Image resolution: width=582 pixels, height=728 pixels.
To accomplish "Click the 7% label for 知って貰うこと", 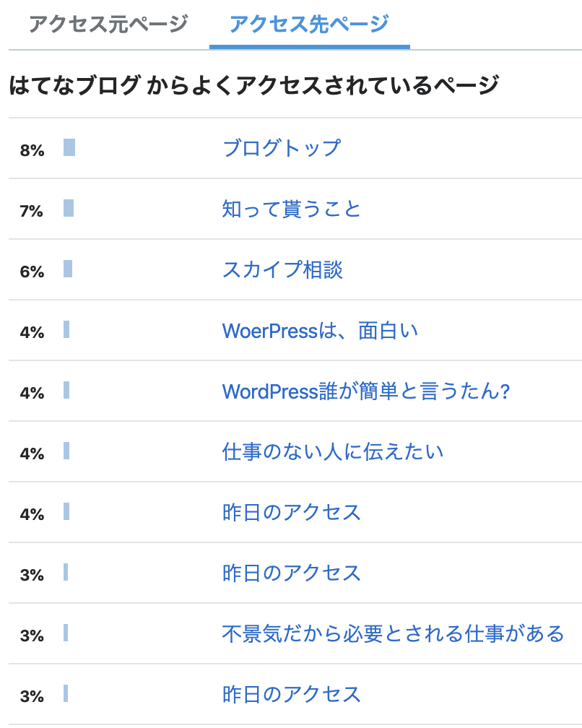I will pos(32,211).
